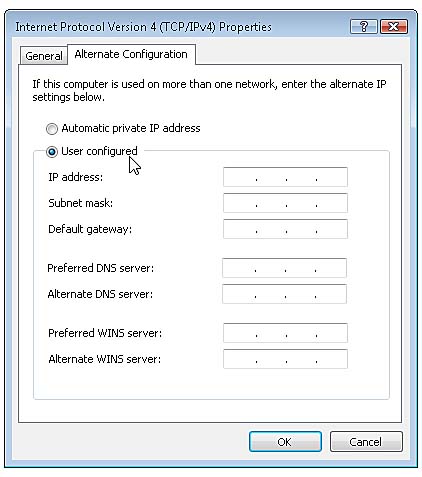
Task: Click into the Subnet mask field
Action: coord(285,203)
